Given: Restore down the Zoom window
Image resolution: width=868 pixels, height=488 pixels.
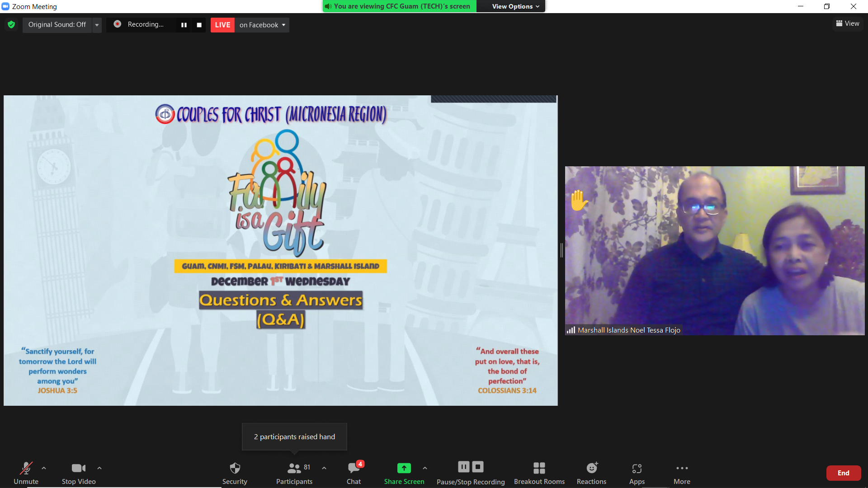Looking at the screenshot, I should [x=827, y=6].
